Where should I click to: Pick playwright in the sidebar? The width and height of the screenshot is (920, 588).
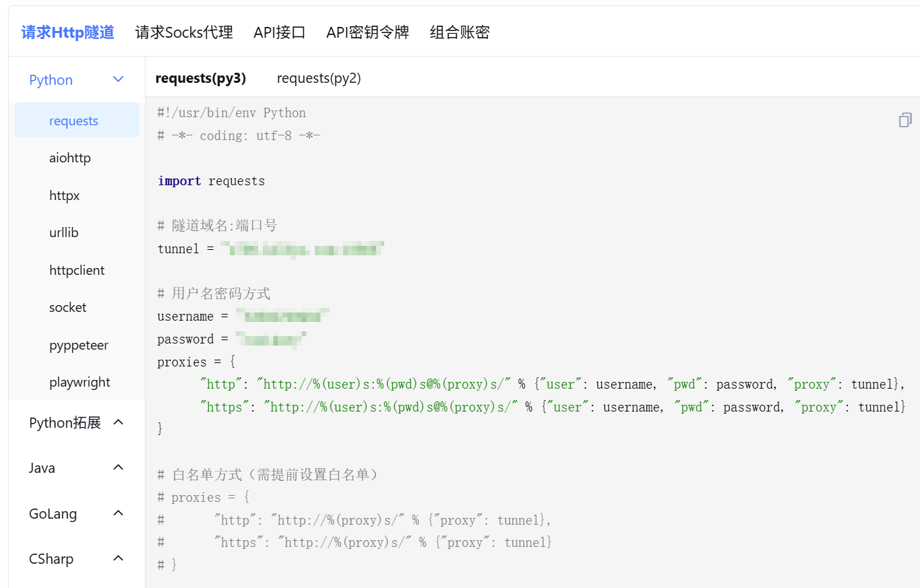click(80, 382)
